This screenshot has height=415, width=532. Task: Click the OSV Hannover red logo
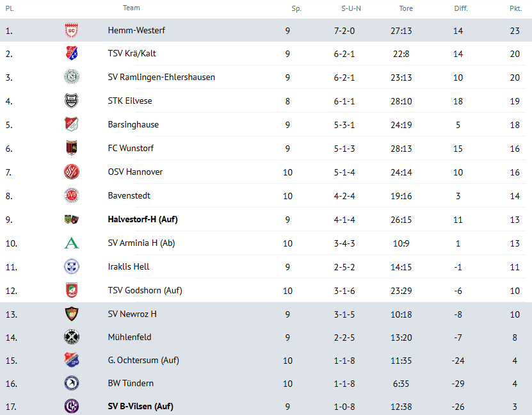pos(71,172)
